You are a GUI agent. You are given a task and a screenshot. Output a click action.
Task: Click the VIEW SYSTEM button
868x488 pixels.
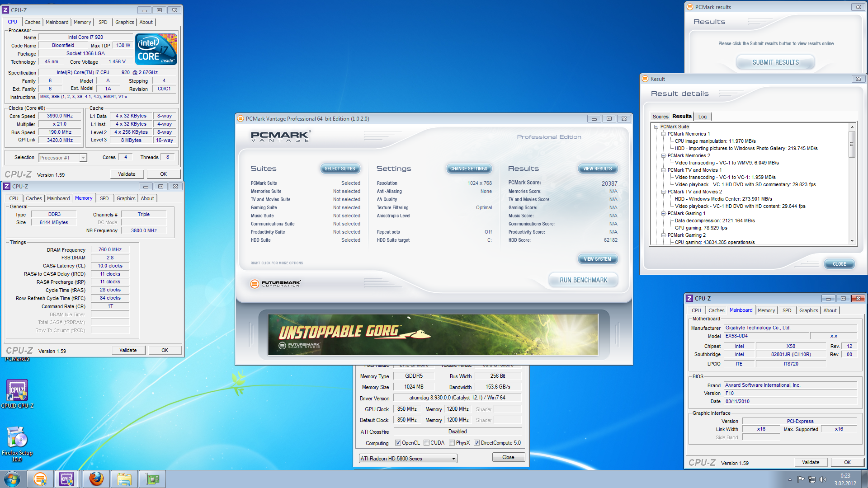point(598,259)
